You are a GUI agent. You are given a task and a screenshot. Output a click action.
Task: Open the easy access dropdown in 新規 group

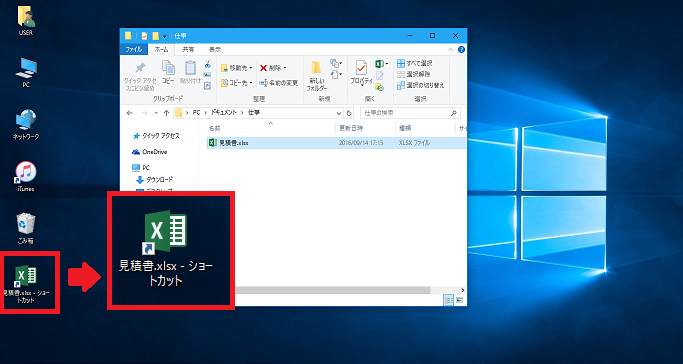(336, 75)
